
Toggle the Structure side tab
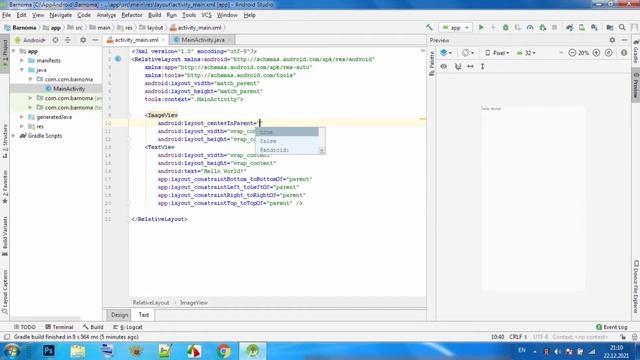click(5, 141)
